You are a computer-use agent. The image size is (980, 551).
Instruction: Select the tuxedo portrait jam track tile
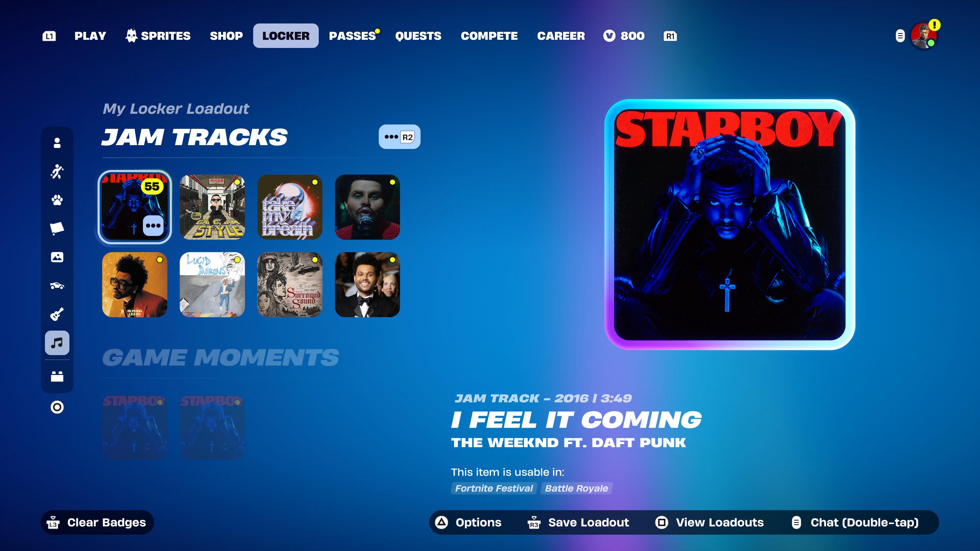click(367, 285)
